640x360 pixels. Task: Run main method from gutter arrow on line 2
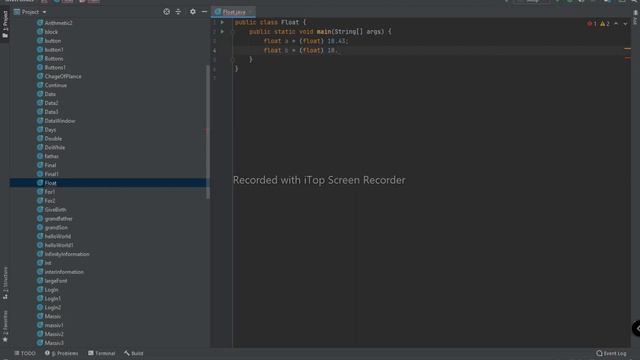(222, 31)
